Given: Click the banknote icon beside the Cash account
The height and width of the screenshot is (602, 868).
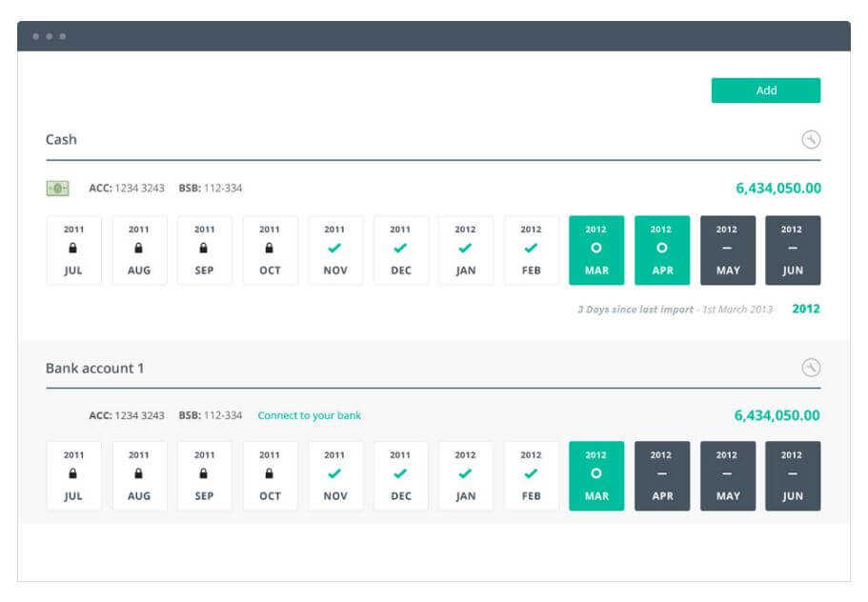Looking at the screenshot, I should tap(57, 189).
